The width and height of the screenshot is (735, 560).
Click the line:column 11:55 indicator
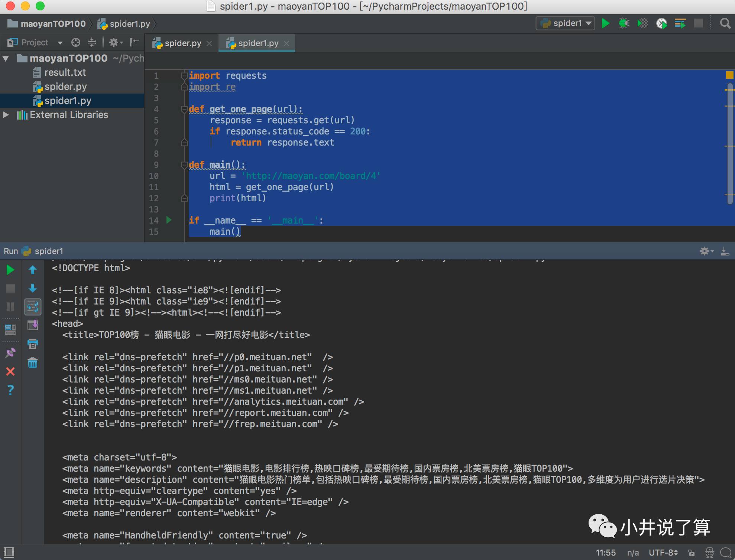coord(606,553)
